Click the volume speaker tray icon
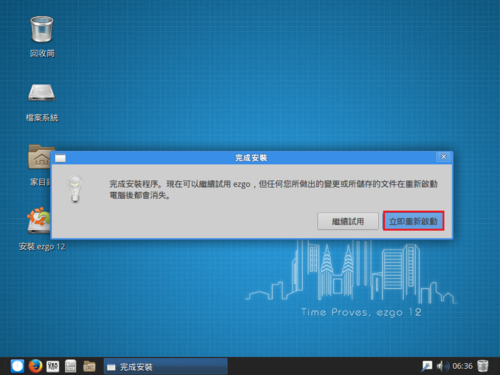500x375 pixels. coord(443,366)
